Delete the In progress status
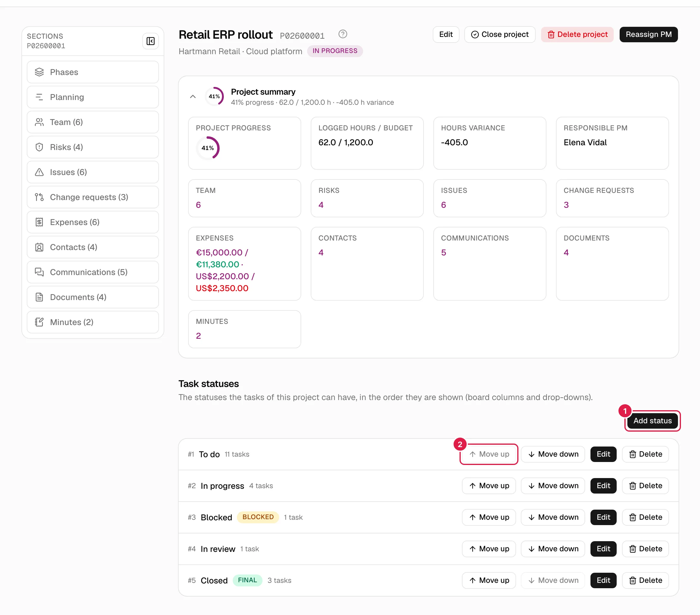The image size is (700, 615). (x=646, y=486)
